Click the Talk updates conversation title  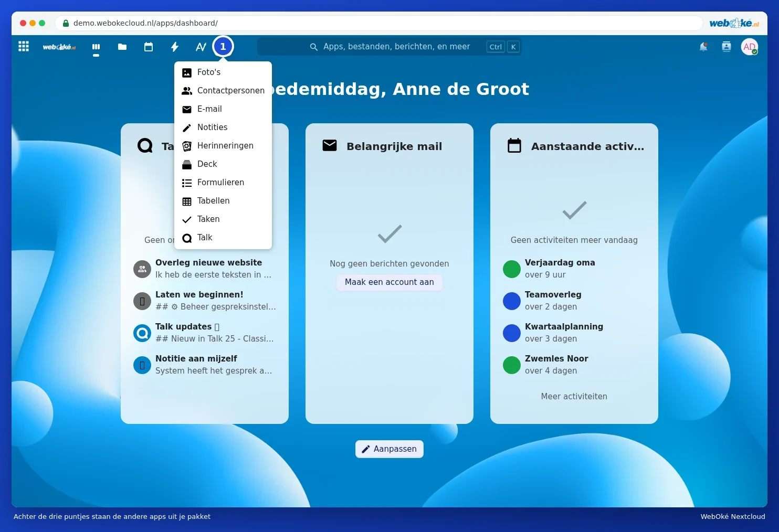[187, 327]
